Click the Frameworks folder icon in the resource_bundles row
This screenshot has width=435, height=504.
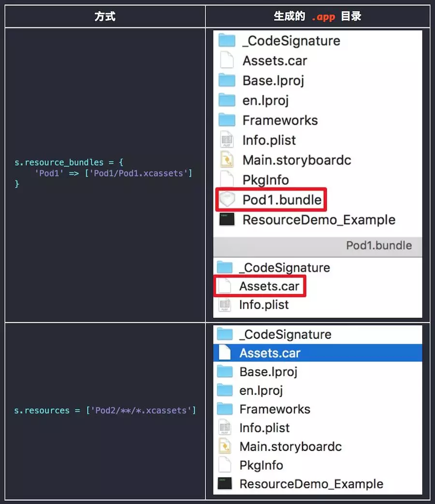(x=226, y=120)
